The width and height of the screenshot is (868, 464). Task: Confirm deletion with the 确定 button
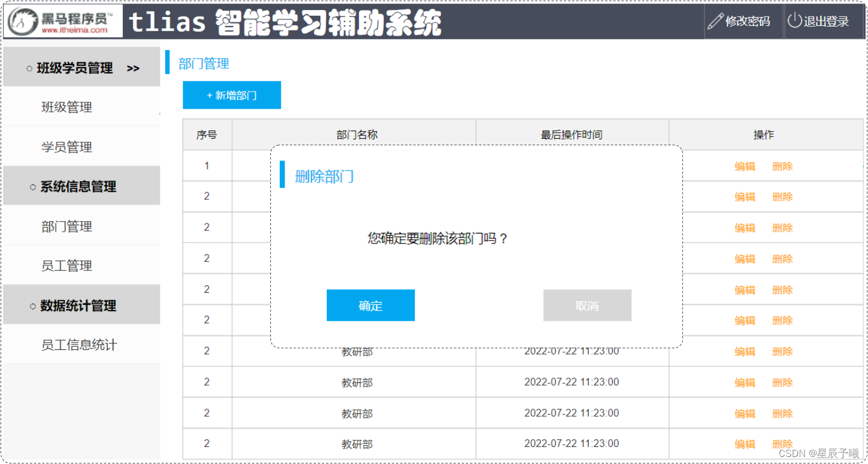tap(371, 305)
